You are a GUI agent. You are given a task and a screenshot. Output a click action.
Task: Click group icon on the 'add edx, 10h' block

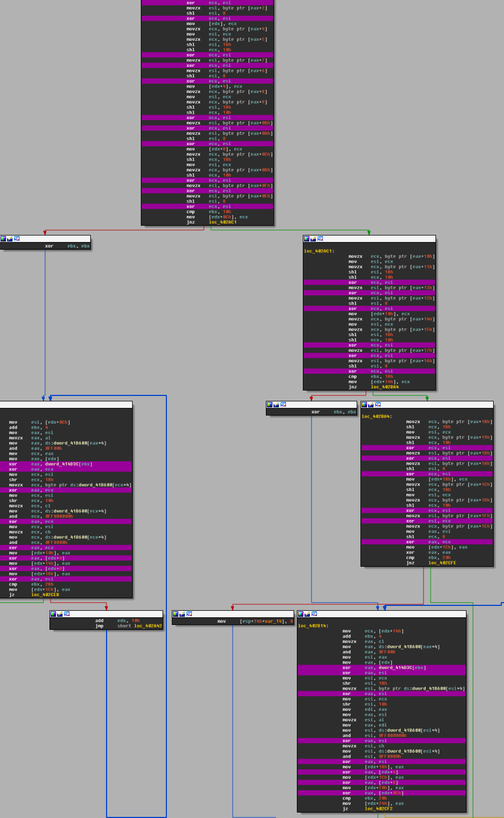pyautogui.click(x=67, y=614)
